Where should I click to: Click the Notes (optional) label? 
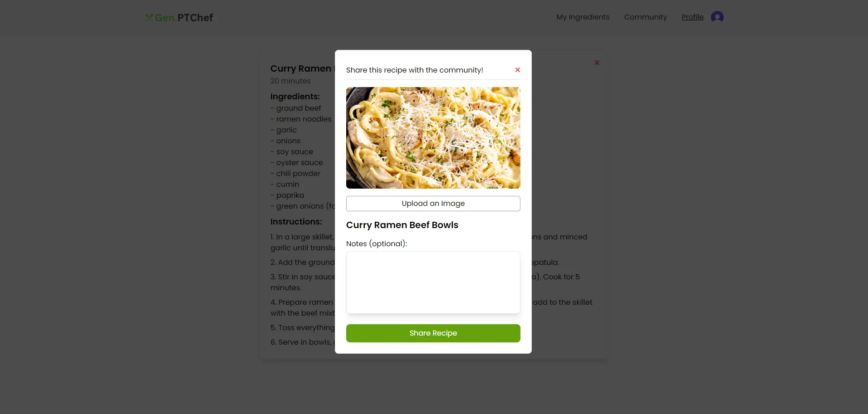pos(376,244)
